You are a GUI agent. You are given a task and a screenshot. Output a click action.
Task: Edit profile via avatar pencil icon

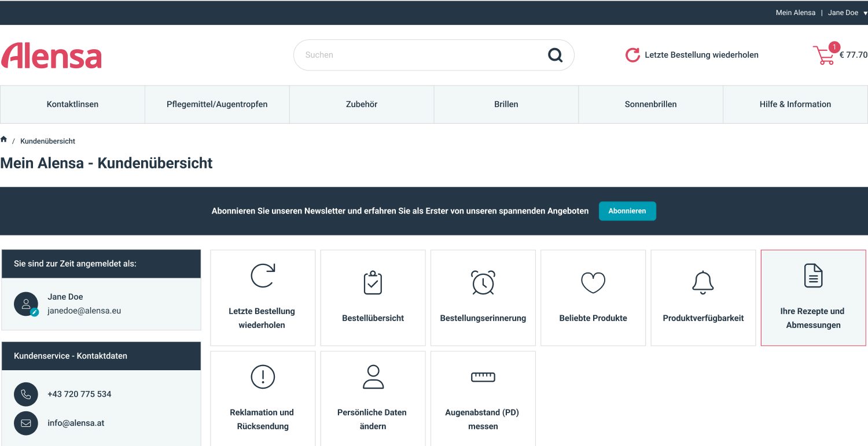35,312
